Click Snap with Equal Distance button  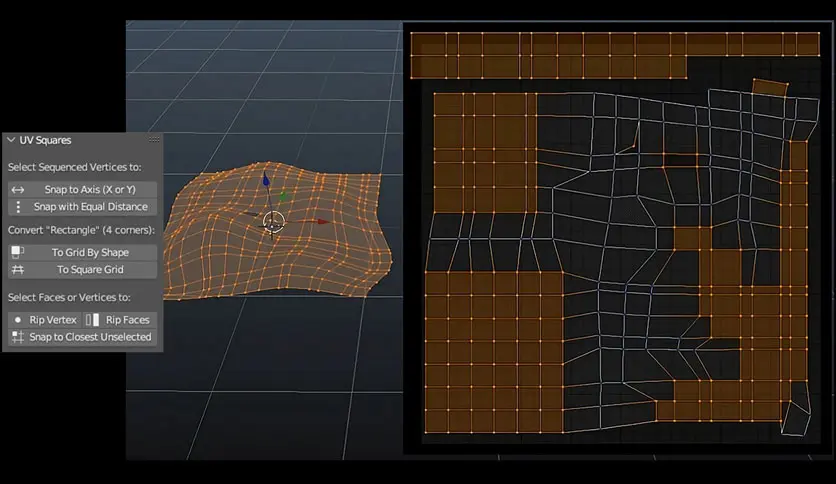click(x=83, y=207)
